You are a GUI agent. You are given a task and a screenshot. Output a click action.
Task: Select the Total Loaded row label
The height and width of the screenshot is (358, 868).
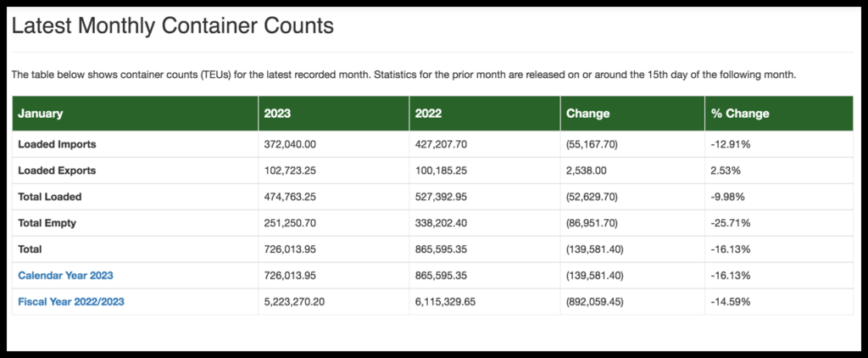pyautogui.click(x=49, y=197)
